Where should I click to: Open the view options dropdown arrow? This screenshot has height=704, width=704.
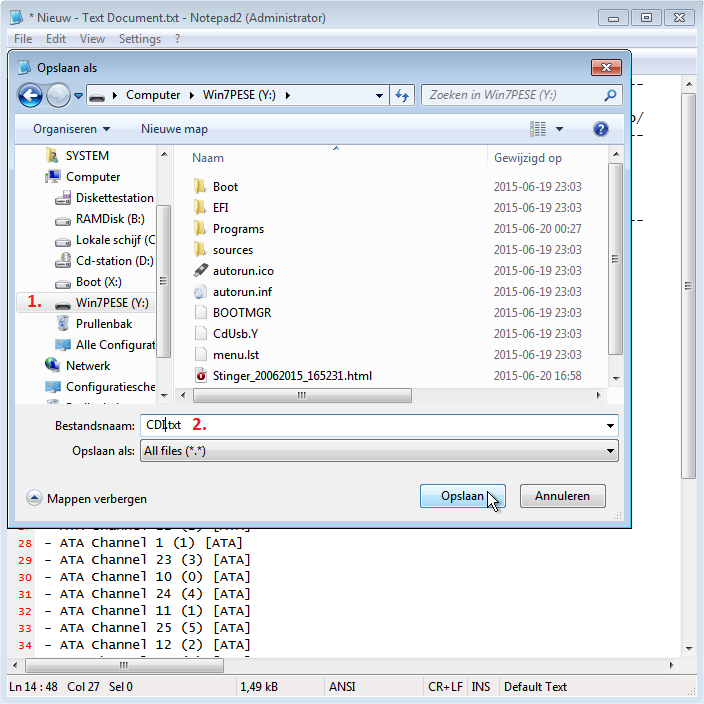click(x=559, y=129)
